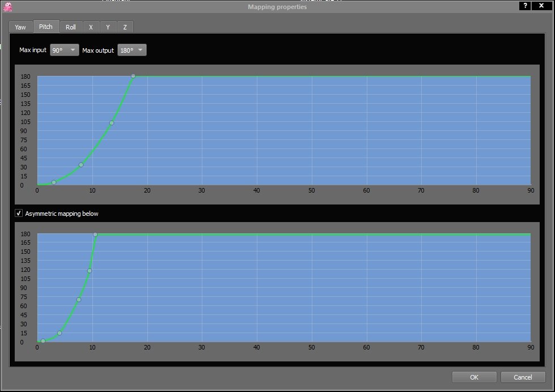The image size is (555, 392).
Task: Click top curve point near 30 output
Action: (x=81, y=165)
